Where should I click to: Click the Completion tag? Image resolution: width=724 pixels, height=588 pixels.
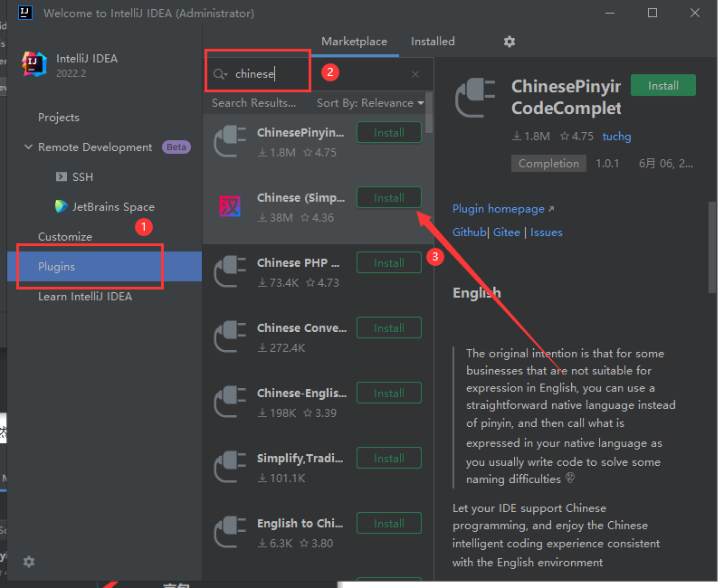pos(548,164)
